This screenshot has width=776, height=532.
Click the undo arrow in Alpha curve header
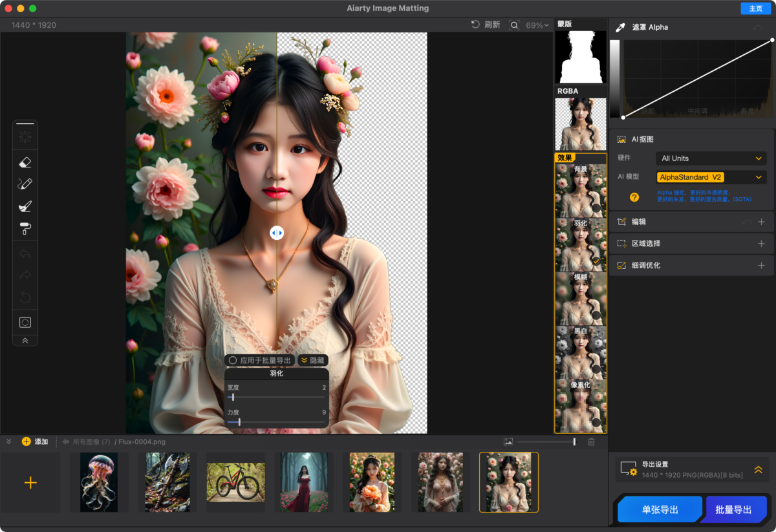click(x=759, y=28)
